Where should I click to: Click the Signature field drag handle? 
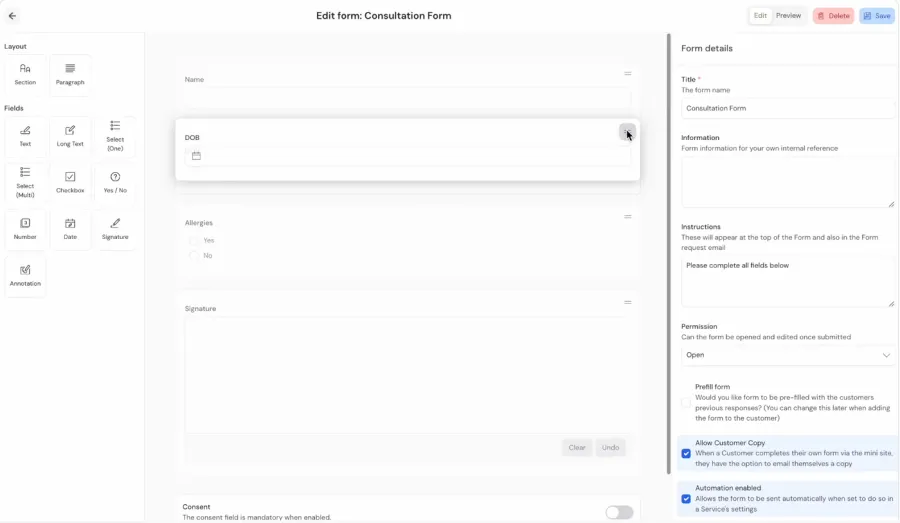[x=627, y=302]
